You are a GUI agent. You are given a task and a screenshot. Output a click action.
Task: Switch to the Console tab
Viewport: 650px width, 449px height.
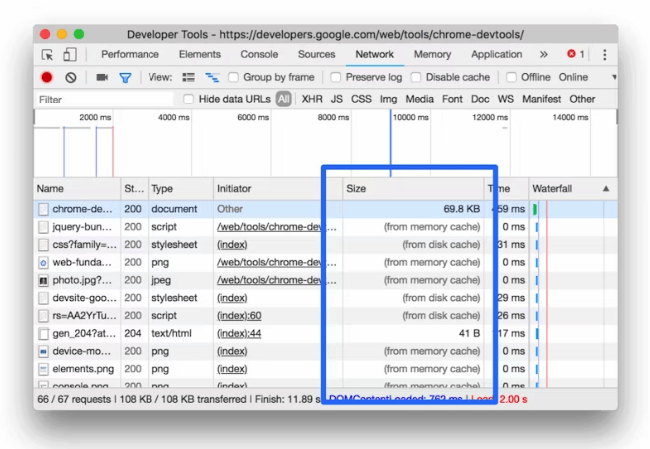(x=259, y=54)
